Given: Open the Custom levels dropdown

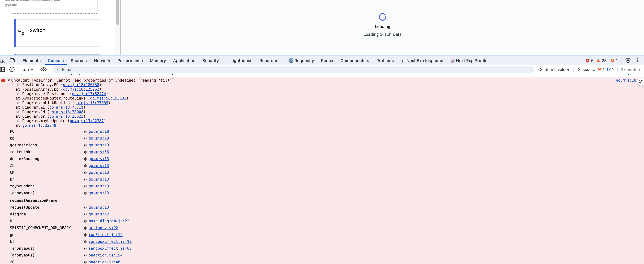Looking at the screenshot, I should click(554, 70).
